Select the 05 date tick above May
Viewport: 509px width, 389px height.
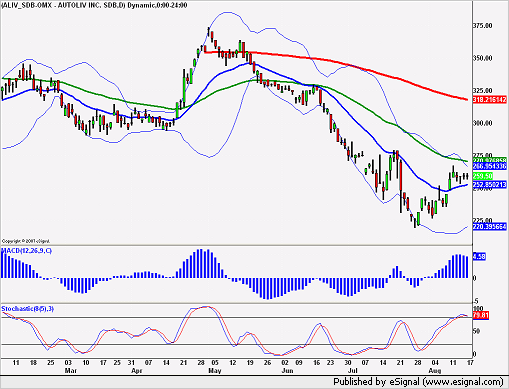tap(215, 362)
